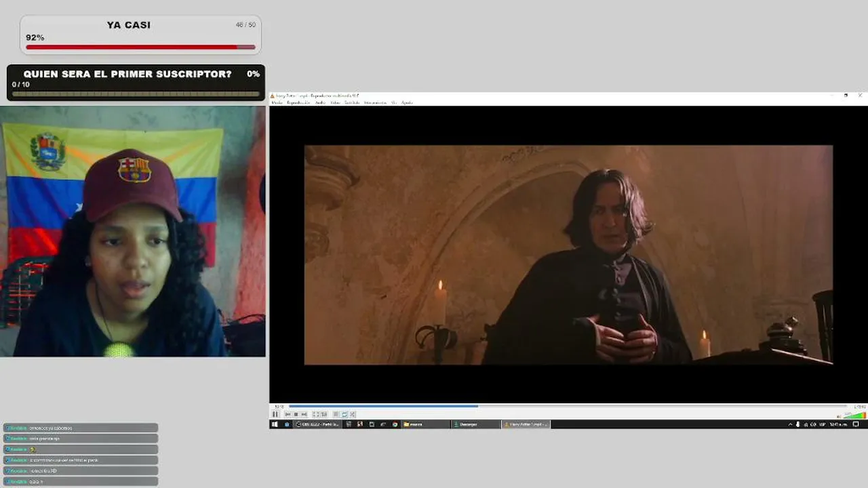
Task: Open the system tray network icon
Action: coord(805,424)
